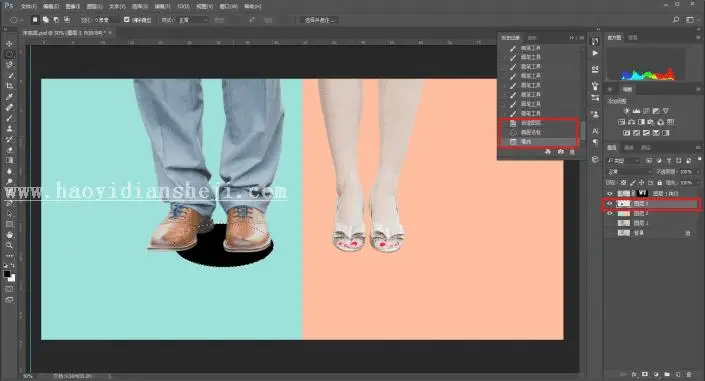Image resolution: width=705 pixels, height=381 pixels.
Task: Toggle Quick Mask mode icon
Action: pyautogui.click(x=9, y=289)
